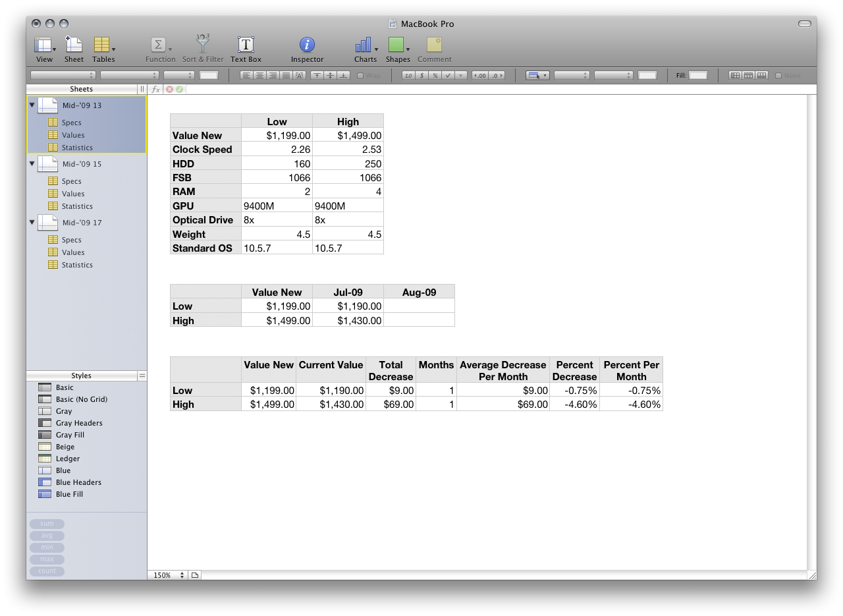Decrease decimal places button
Viewport: 843px width, 616px height.
pyautogui.click(x=480, y=76)
